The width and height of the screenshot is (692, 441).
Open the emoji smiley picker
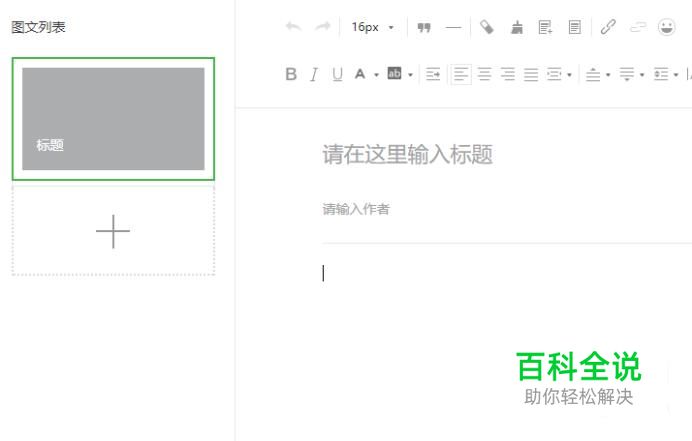coord(666,27)
